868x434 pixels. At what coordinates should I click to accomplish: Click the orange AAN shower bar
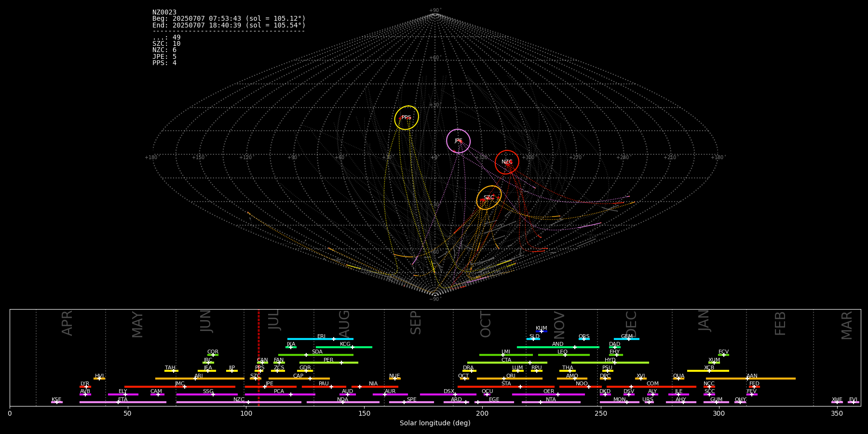click(x=751, y=379)
